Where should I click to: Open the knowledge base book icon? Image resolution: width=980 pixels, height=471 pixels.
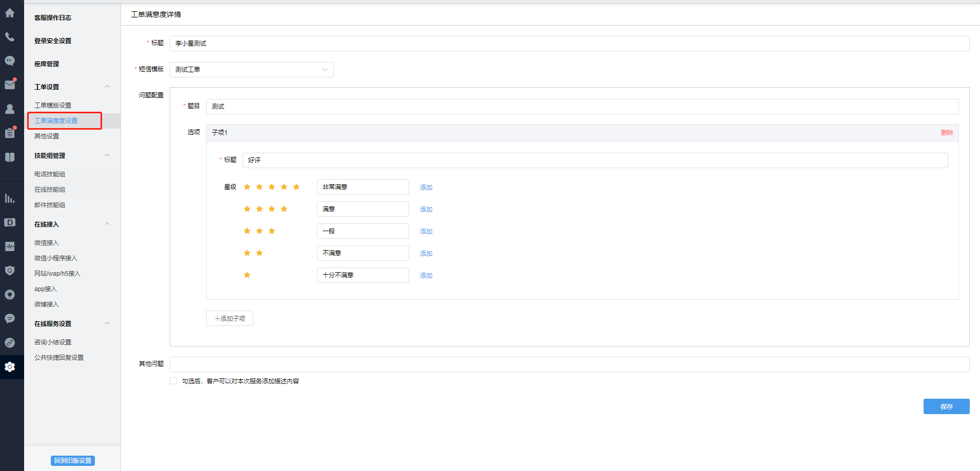tap(10, 157)
